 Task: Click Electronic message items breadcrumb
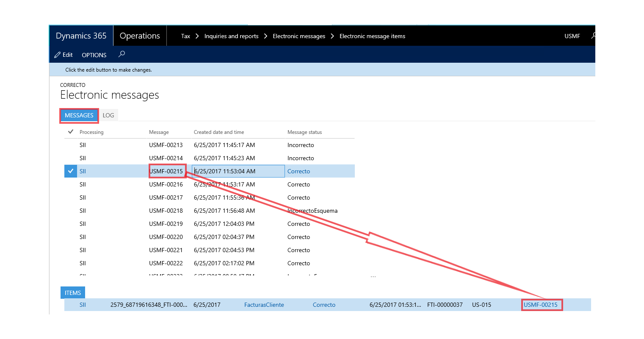tap(372, 36)
